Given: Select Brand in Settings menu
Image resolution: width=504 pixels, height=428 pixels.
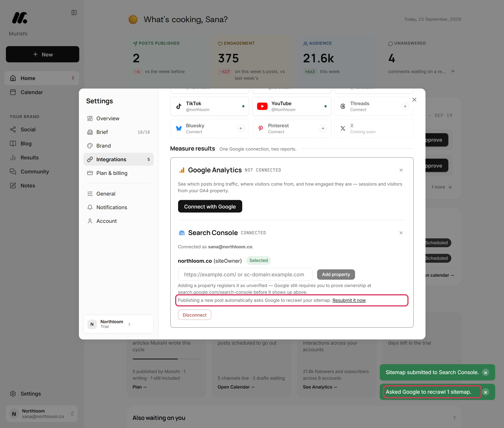Looking at the screenshot, I should pyautogui.click(x=118, y=146).
